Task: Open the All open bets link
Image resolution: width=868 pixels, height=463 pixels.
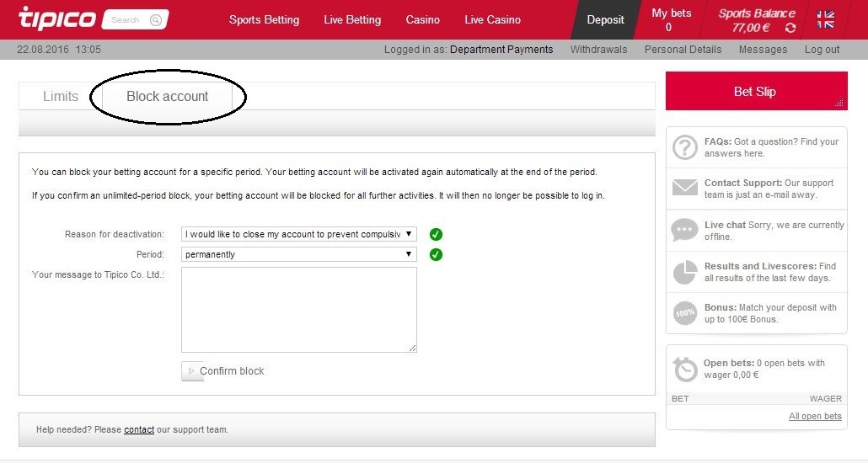Action: point(815,416)
